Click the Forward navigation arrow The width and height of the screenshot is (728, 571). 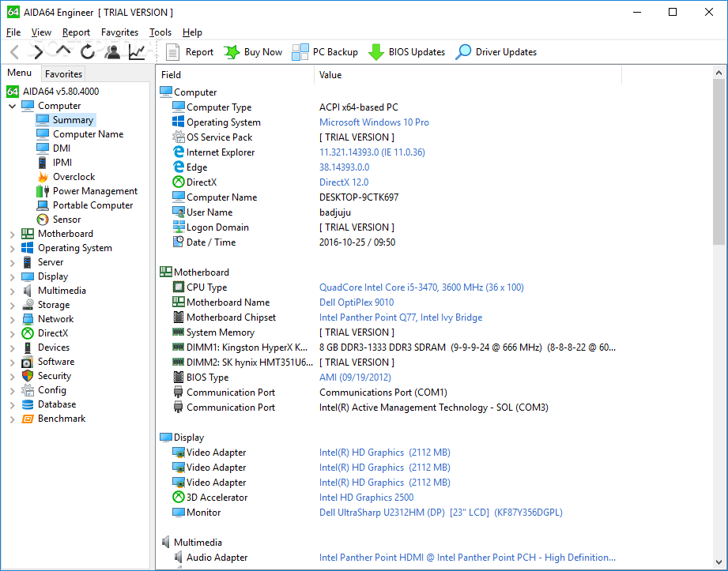pos(38,52)
